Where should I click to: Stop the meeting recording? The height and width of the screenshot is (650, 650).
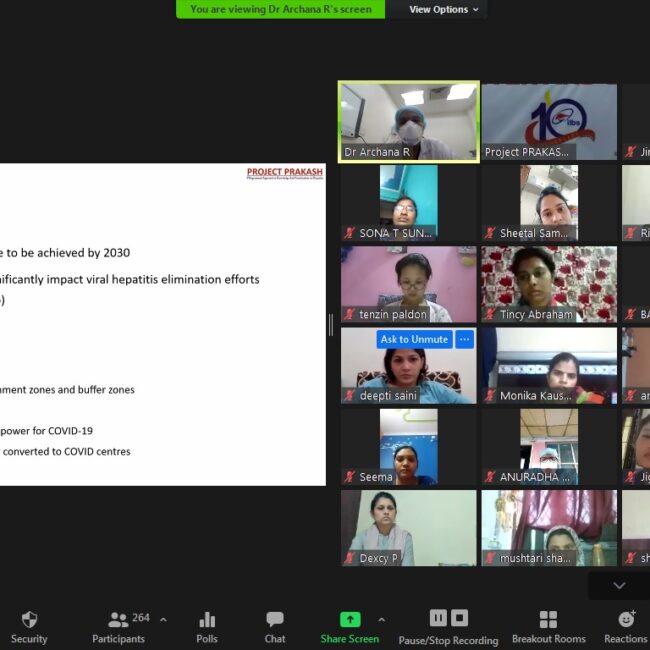[x=459, y=618]
